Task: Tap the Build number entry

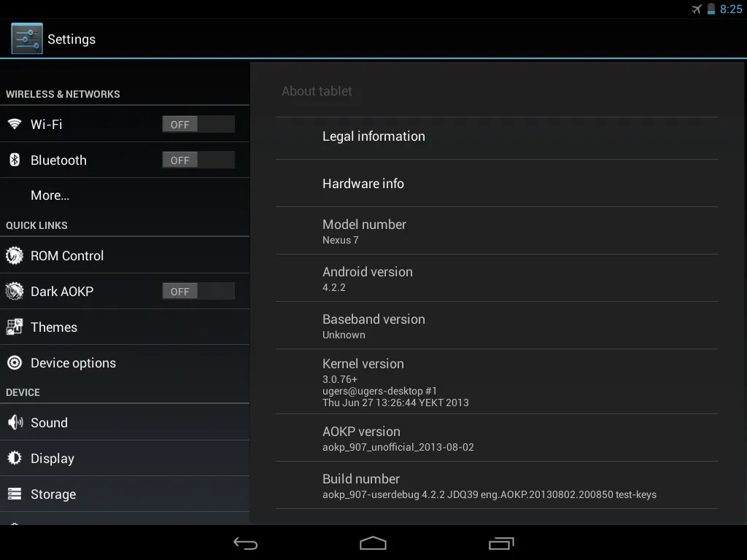Action: (497, 485)
